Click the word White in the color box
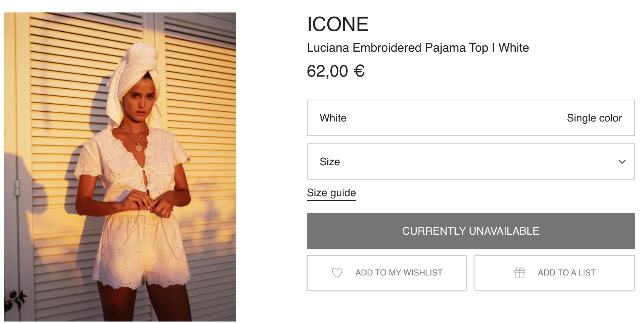Image resolution: width=644 pixels, height=323 pixels. [333, 118]
